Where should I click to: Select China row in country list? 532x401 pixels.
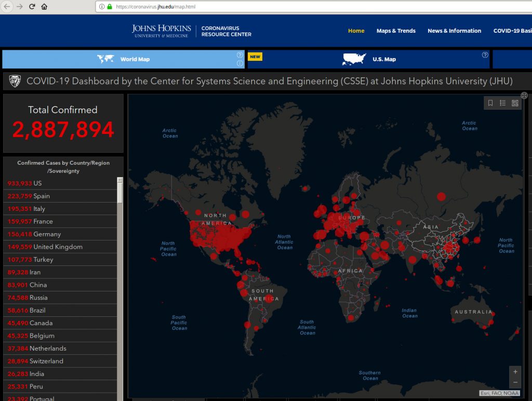60,285
